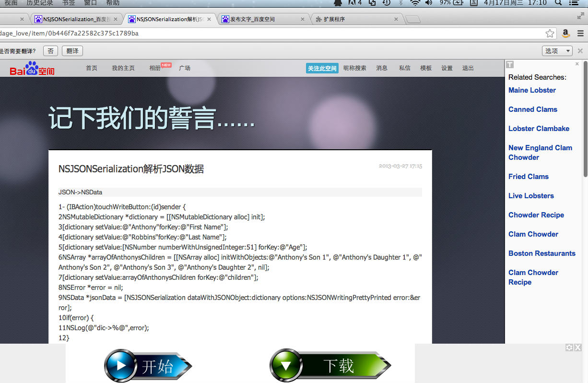
Task: Click the 下载 download banner button
Action: (x=330, y=366)
